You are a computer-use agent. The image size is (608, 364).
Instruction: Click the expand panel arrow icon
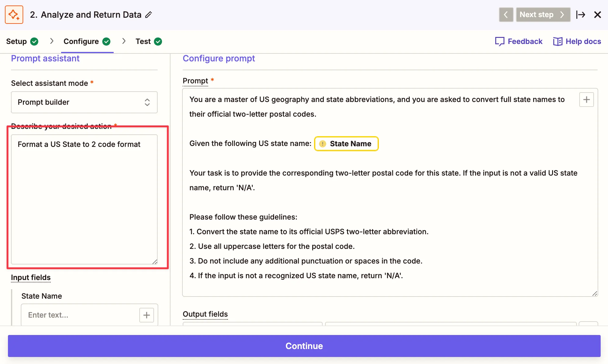pyautogui.click(x=580, y=15)
